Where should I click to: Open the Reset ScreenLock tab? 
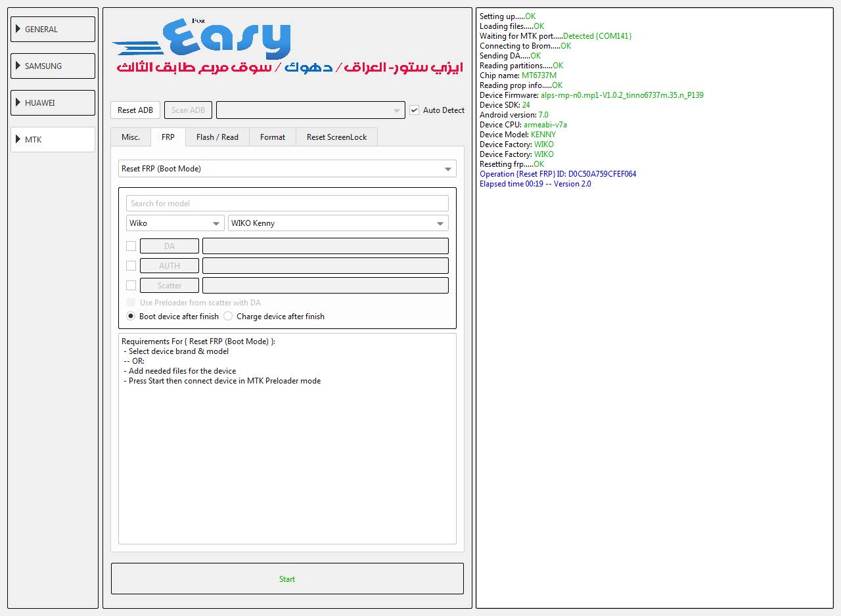pos(337,137)
